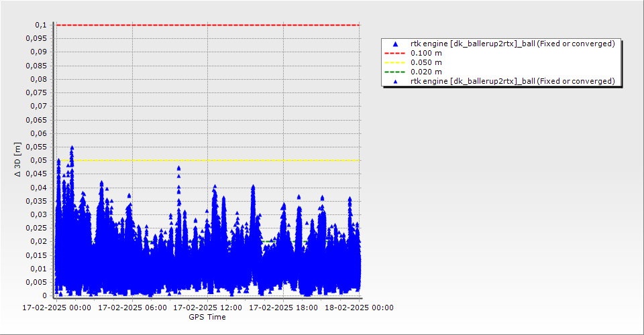Image resolution: width=644 pixels, height=335 pixels.
Task: Click first rtk engine legend label
Action: point(513,44)
